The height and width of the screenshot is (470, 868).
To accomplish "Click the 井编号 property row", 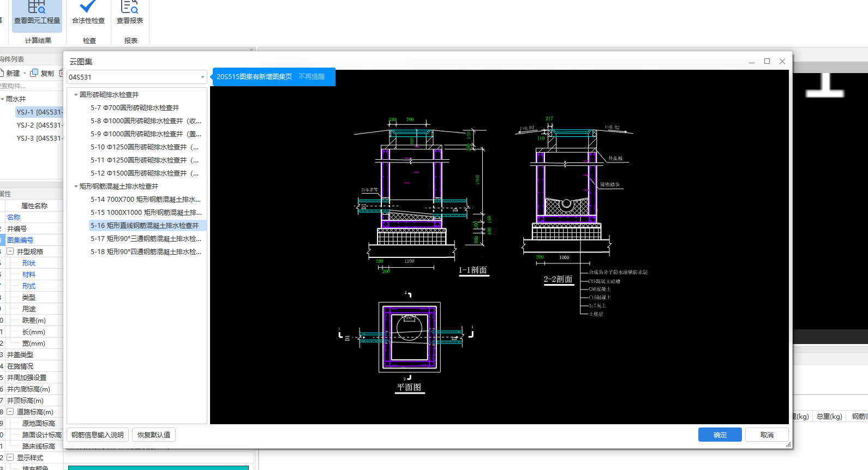I will (x=33, y=228).
